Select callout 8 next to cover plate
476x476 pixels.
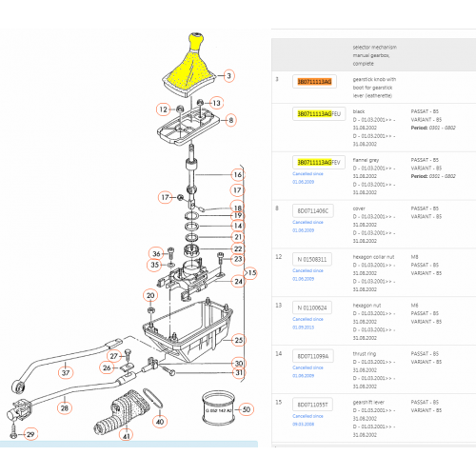[x=231, y=120]
